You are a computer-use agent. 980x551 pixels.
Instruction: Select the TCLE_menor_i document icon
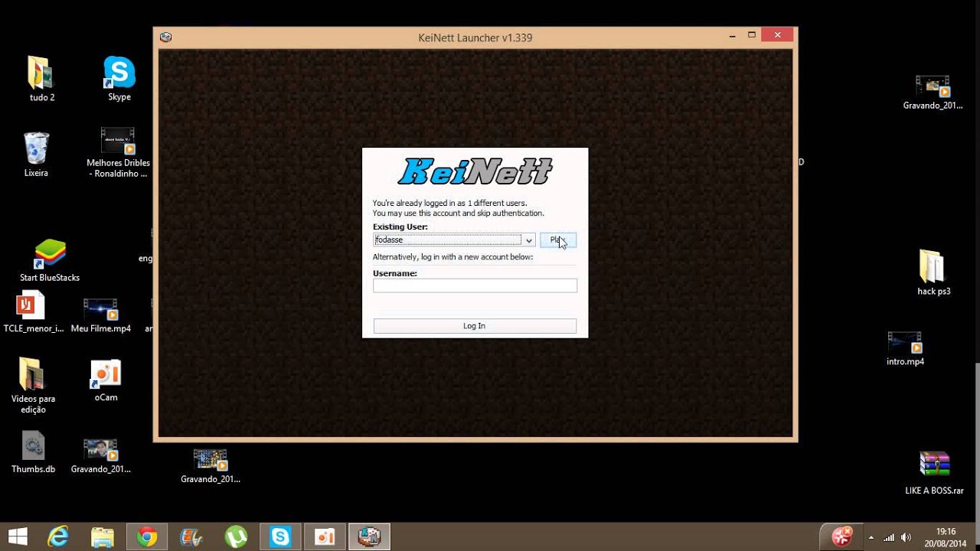coord(31,306)
